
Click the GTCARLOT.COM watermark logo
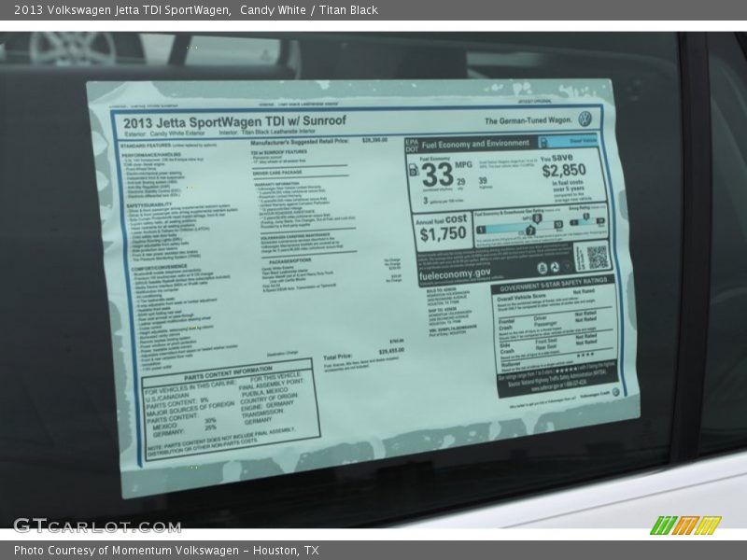coord(96,525)
